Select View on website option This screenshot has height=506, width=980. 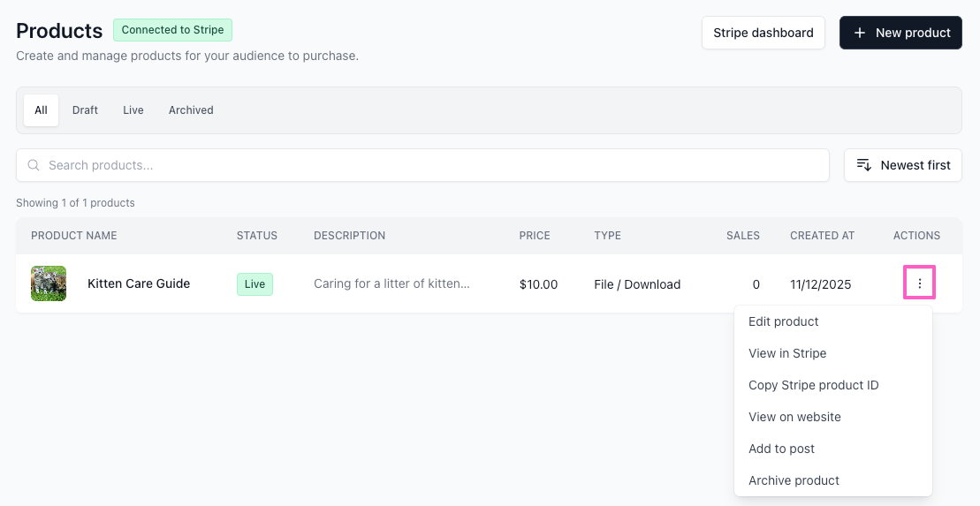coord(794,417)
